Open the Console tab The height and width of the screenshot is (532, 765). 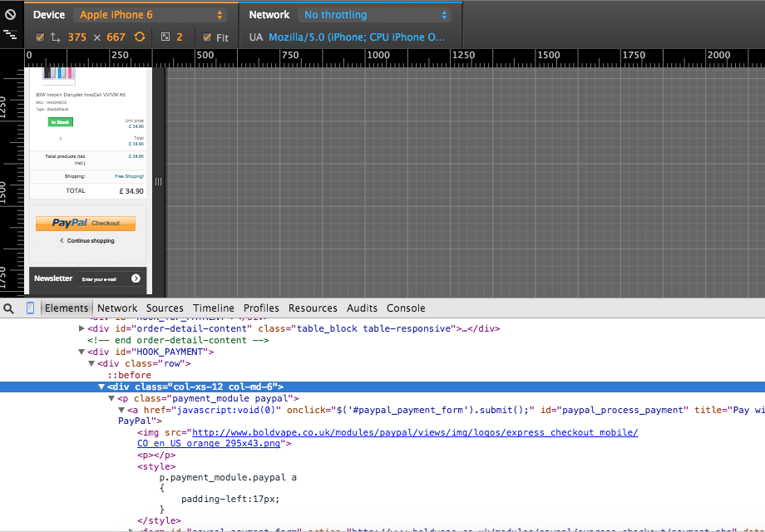406,308
